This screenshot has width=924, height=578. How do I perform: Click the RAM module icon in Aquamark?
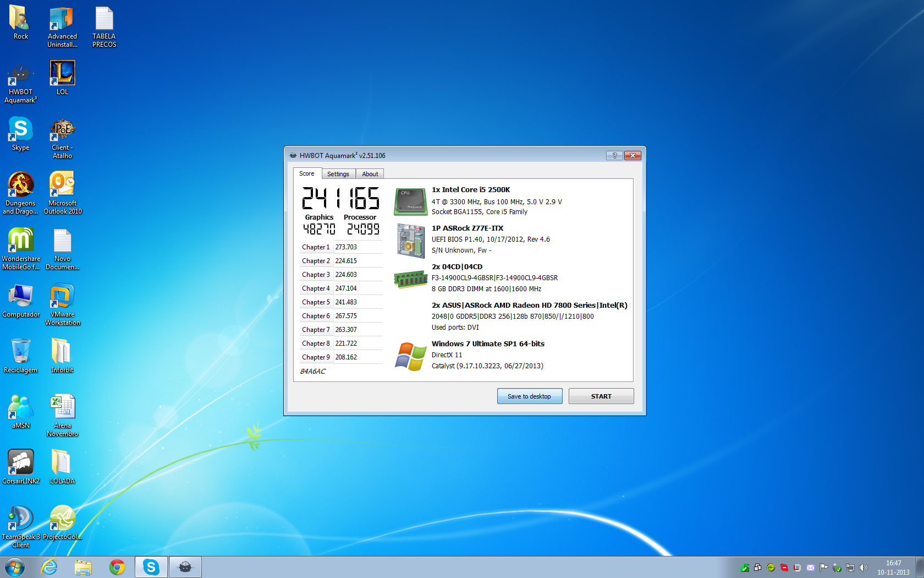[410, 279]
